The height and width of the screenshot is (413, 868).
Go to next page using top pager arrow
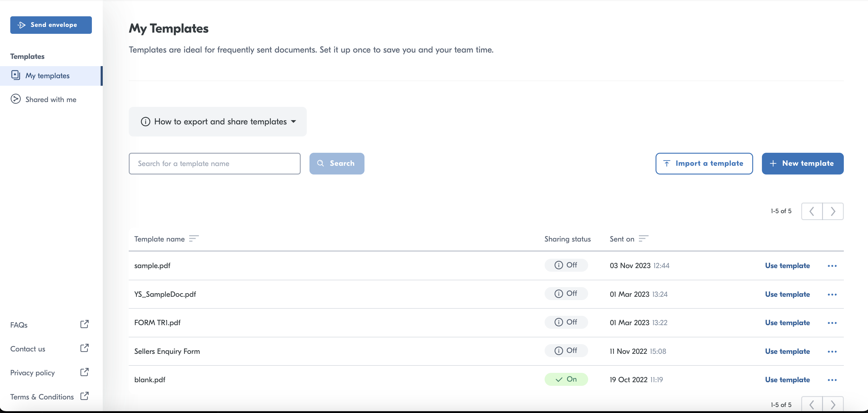[x=833, y=211]
